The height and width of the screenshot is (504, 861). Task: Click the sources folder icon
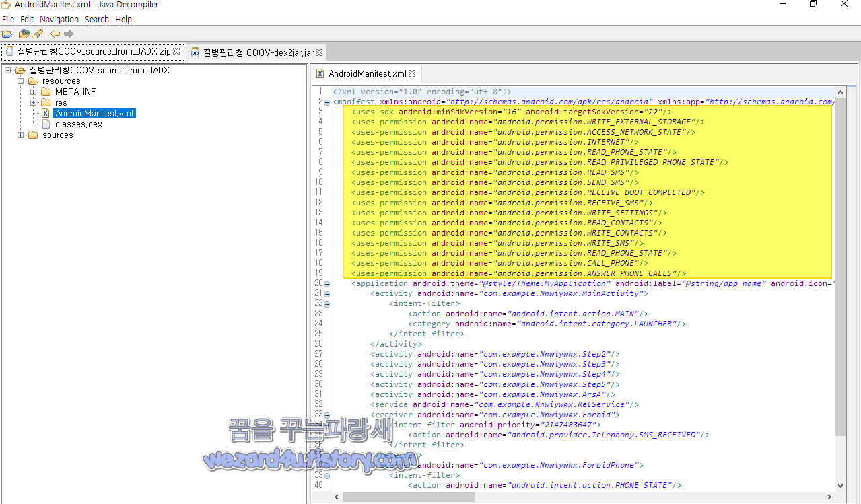pyautogui.click(x=33, y=135)
